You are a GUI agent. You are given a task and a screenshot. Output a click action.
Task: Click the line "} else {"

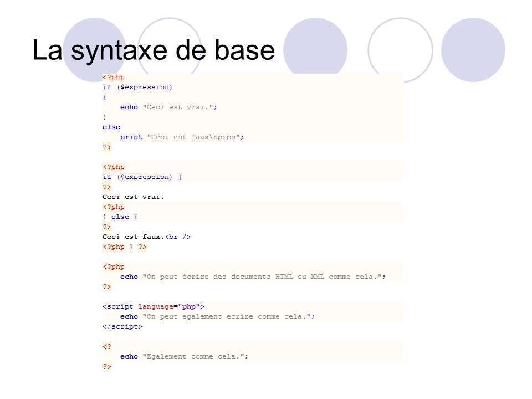point(120,217)
